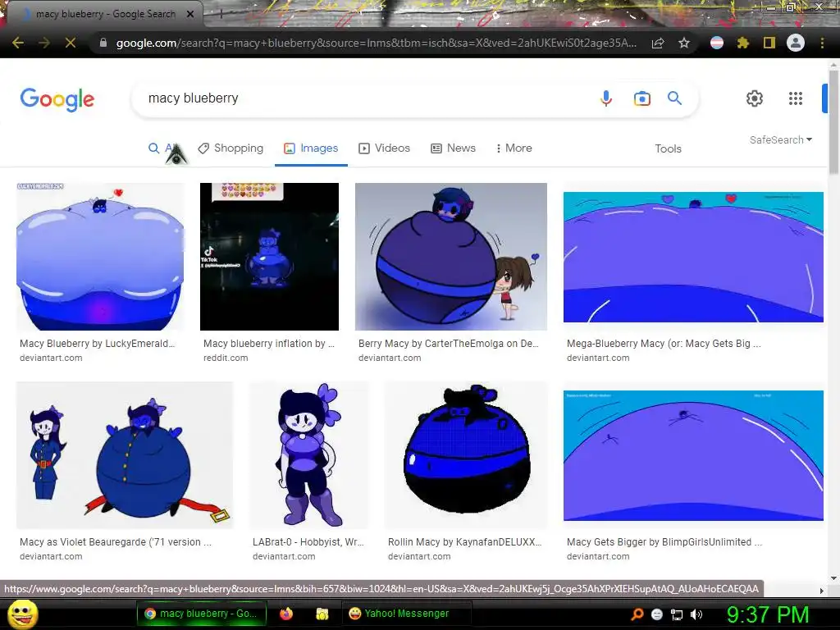This screenshot has height=630, width=840.
Task: Open Berry Macy by CarterTheEmolga image
Action: click(451, 257)
